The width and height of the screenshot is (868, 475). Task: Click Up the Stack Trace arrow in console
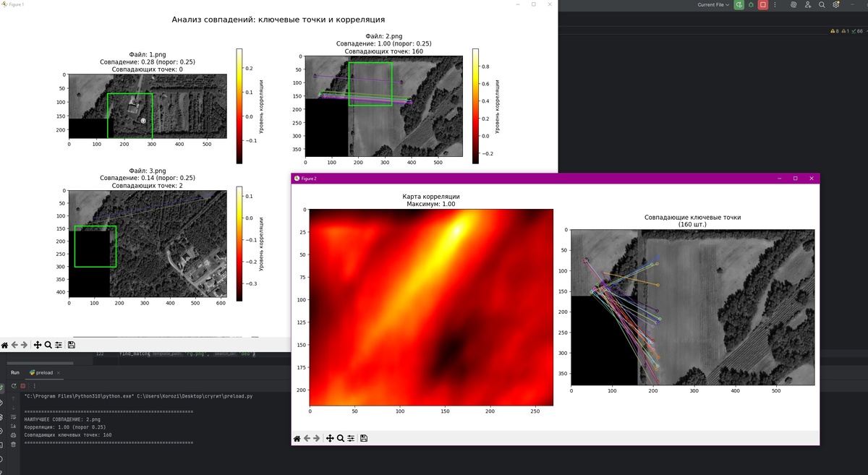(x=13, y=397)
